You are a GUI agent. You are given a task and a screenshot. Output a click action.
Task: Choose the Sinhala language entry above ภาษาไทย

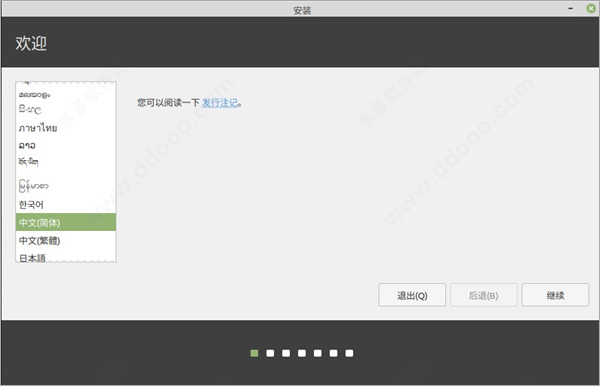[x=66, y=110]
